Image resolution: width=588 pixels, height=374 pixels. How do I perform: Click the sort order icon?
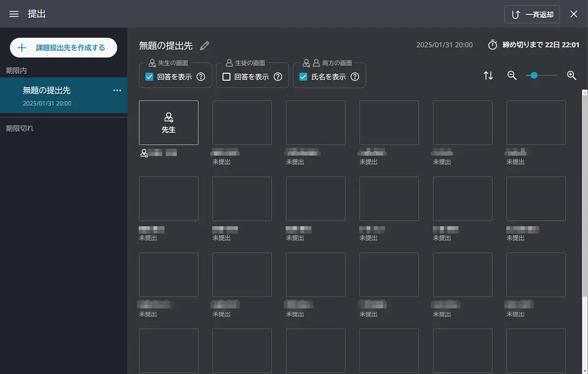pos(488,75)
